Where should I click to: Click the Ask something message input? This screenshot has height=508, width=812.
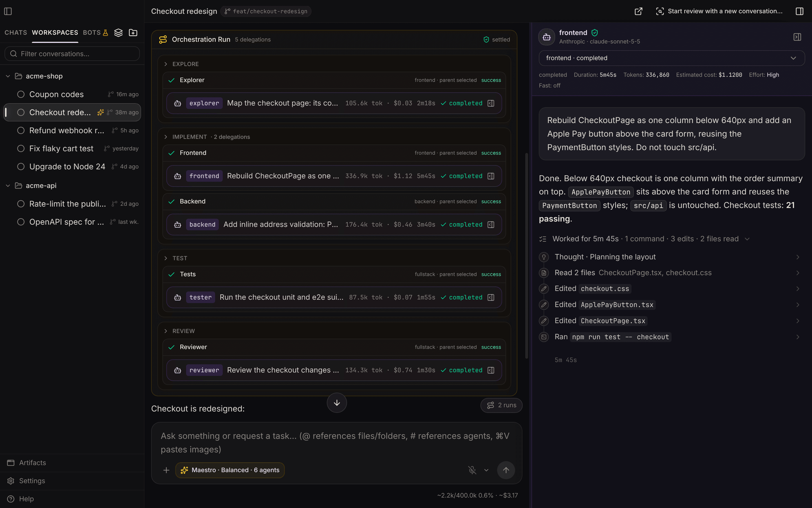click(337, 443)
